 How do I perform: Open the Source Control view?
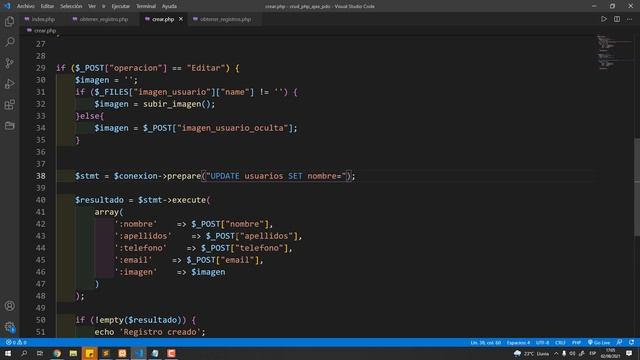point(9,63)
